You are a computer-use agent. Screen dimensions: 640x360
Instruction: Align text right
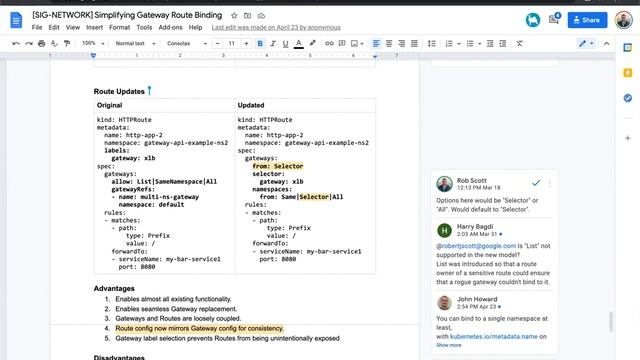(402, 43)
